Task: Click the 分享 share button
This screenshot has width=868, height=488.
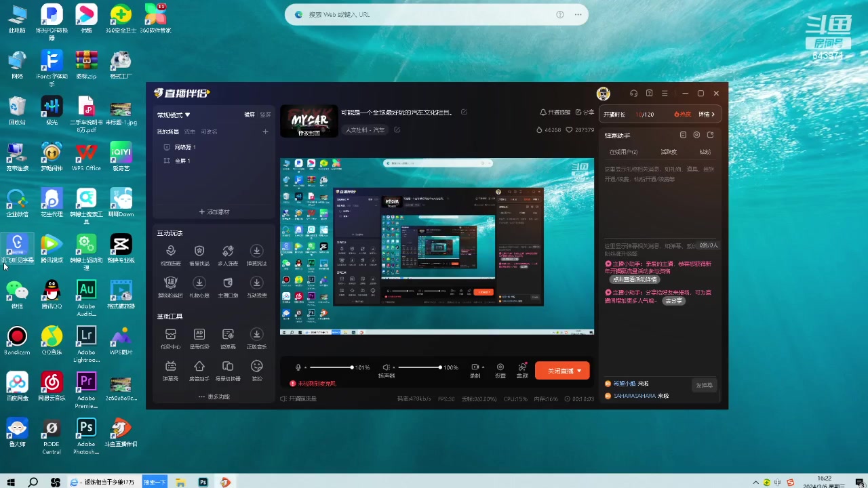Action: coord(585,113)
